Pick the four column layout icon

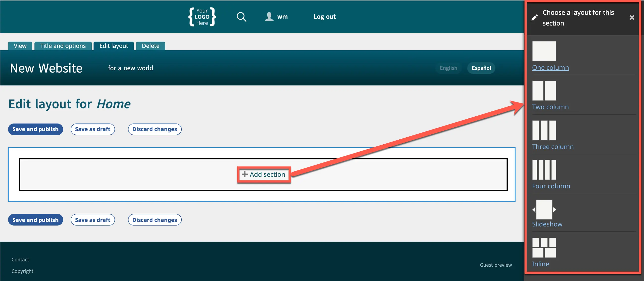544,170
